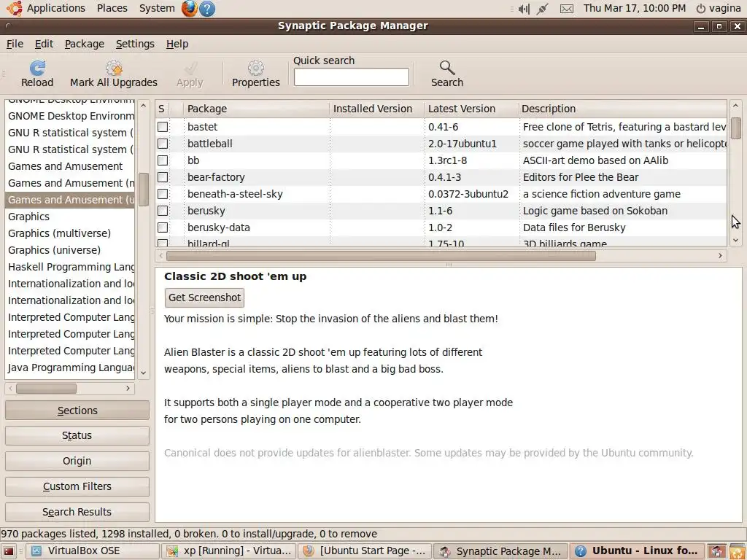The image size is (747, 560).
Task: Open the Places menu
Action: pyautogui.click(x=112, y=8)
